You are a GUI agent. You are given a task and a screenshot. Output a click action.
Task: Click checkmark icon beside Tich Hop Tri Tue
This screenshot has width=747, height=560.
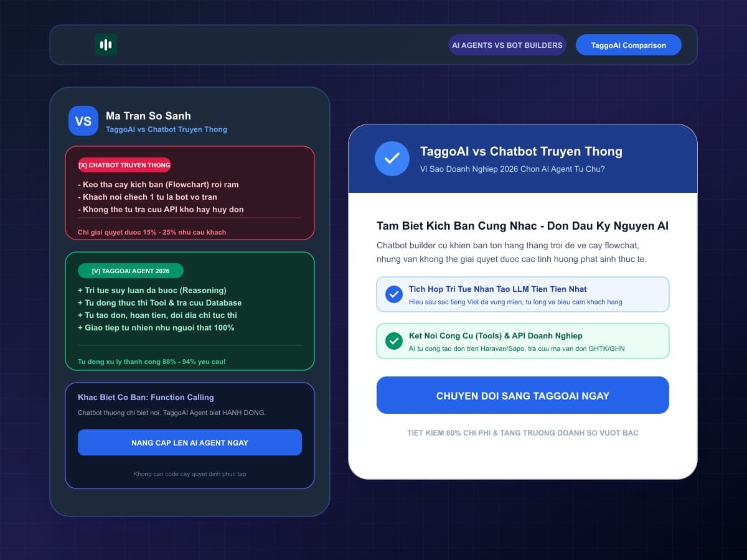point(394,294)
